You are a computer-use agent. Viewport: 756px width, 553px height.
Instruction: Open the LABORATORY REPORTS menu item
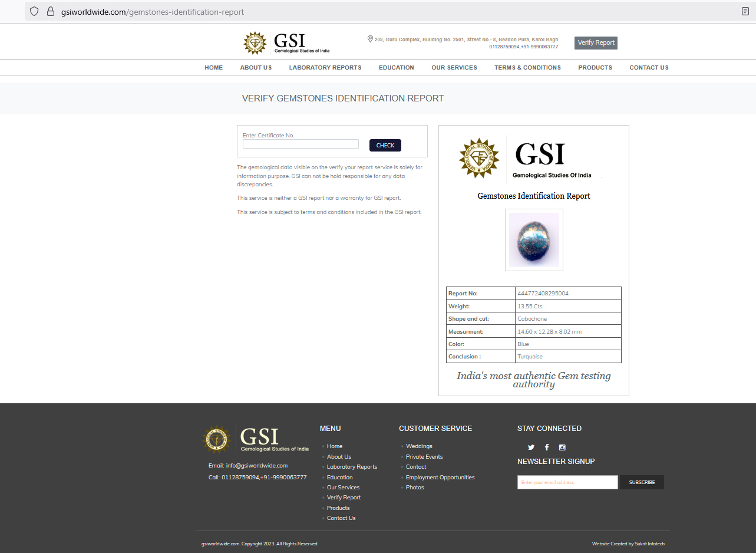pyautogui.click(x=325, y=68)
